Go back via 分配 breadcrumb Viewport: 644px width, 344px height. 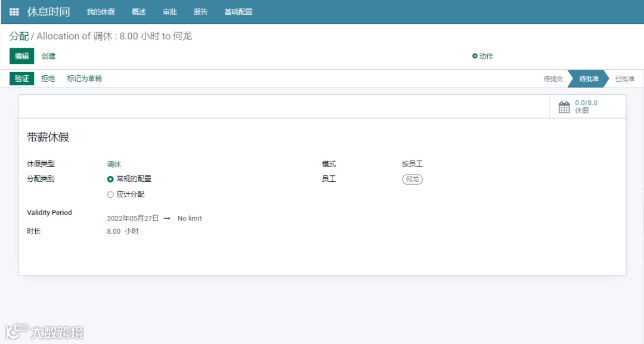[19, 36]
